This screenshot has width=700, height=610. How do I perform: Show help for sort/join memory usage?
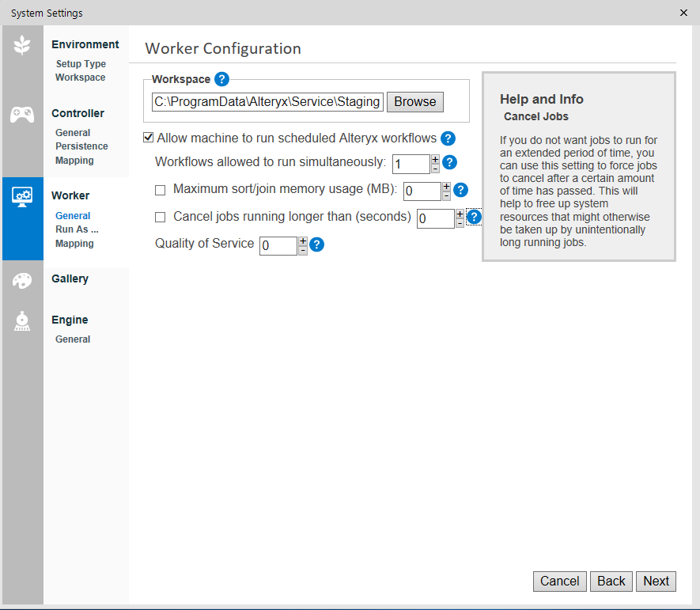[x=460, y=190]
